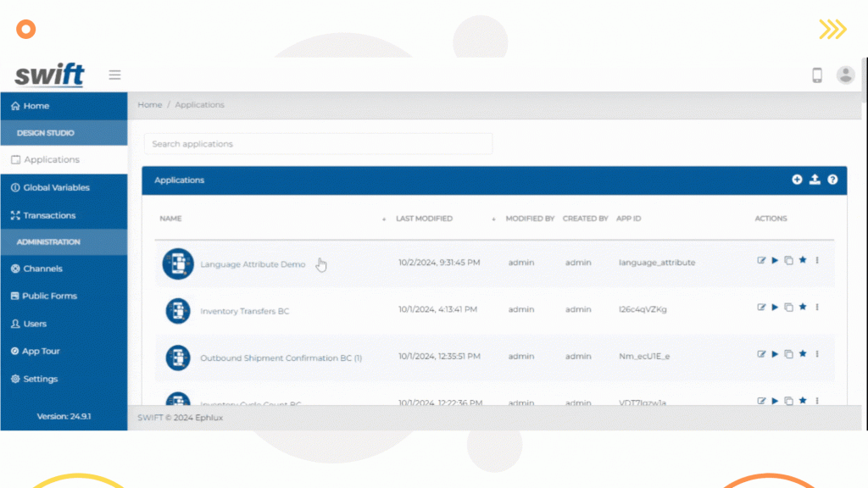
Task: Sort by the NAME column header
Action: coord(170,219)
